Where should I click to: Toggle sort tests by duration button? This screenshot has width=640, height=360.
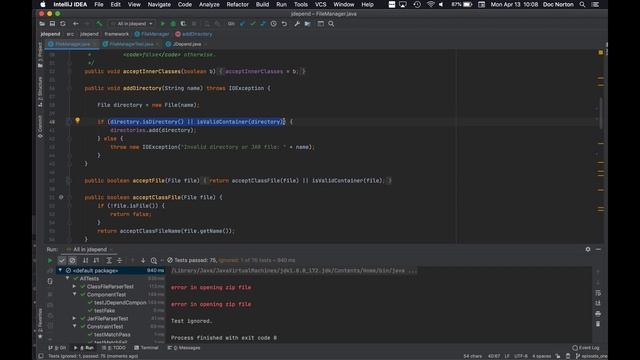pyautogui.click(x=96, y=260)
